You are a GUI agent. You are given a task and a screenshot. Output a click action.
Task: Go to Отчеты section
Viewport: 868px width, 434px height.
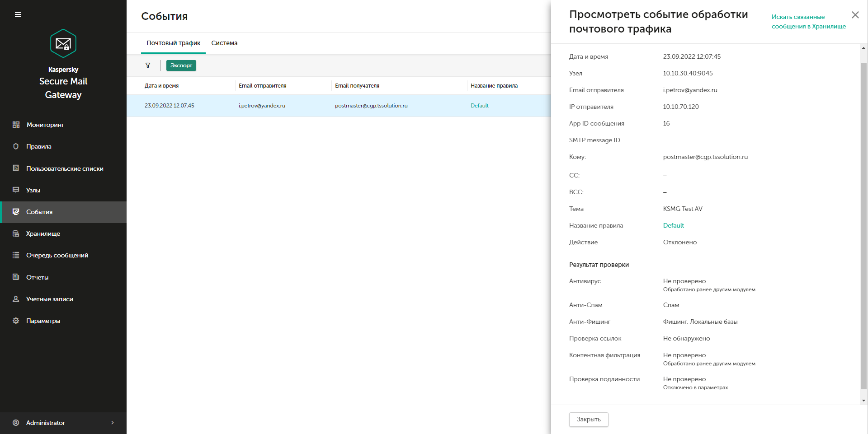[x=37, y=277]
